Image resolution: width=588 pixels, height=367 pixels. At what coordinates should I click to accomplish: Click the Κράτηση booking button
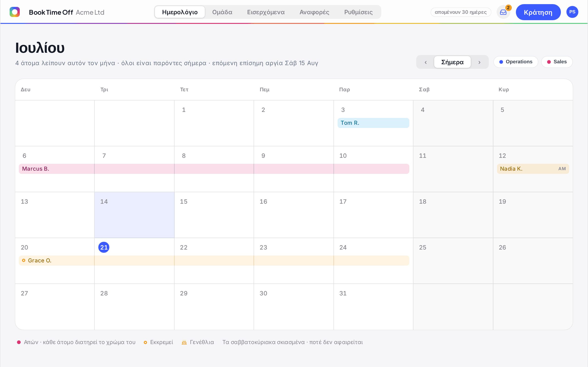click(x=538, y=12)
